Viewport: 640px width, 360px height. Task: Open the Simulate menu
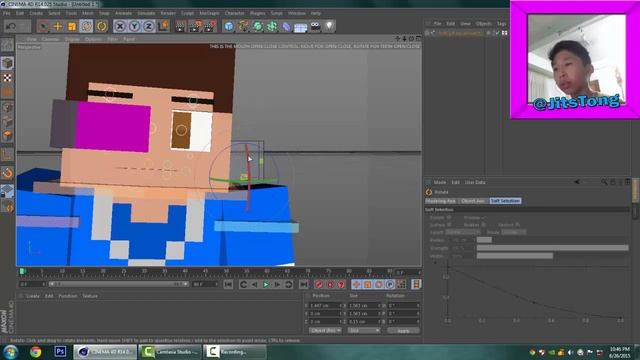pyautogui.click(x=146, y=13)
